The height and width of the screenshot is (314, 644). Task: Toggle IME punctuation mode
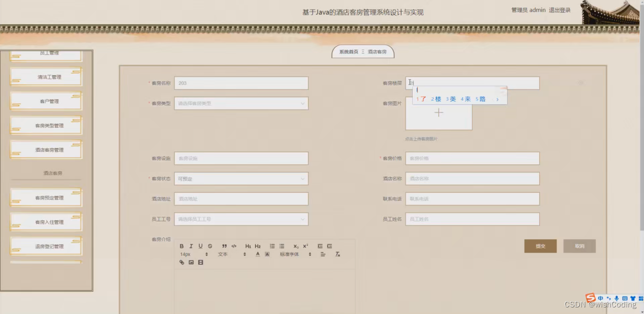[608, 298]
